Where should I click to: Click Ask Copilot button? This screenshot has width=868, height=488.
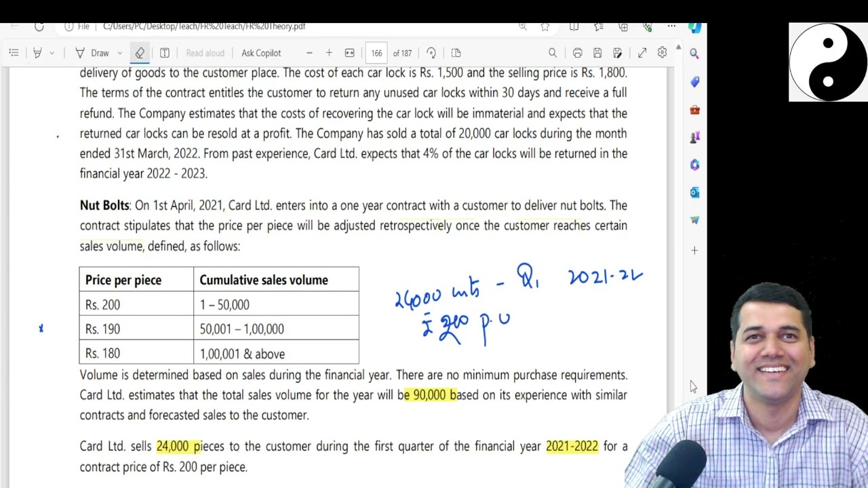261,53
